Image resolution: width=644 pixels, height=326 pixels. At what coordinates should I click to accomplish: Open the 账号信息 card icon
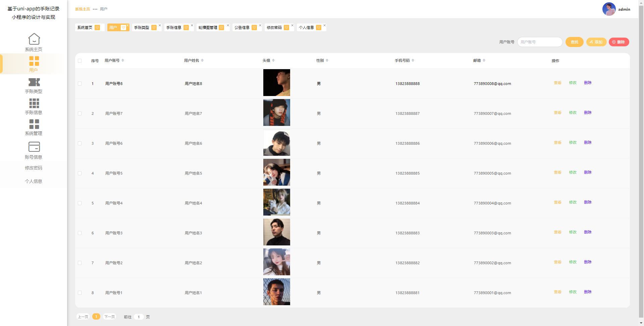34,147
